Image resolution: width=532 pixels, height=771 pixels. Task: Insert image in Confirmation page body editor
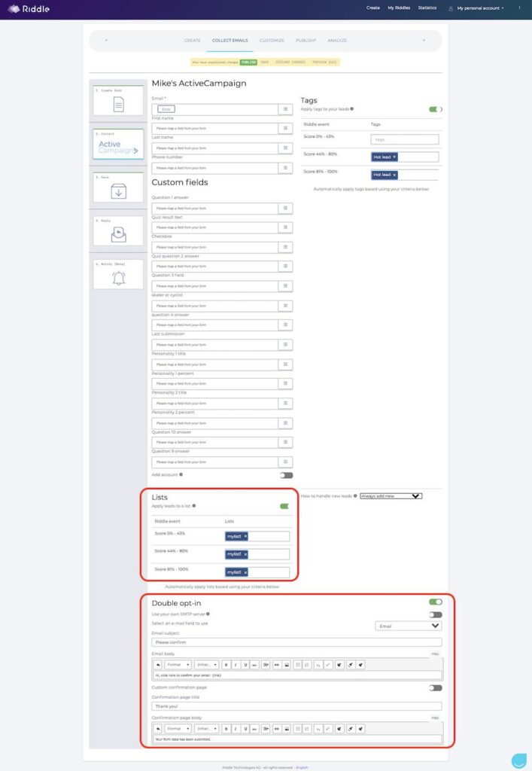pos(287,729)
